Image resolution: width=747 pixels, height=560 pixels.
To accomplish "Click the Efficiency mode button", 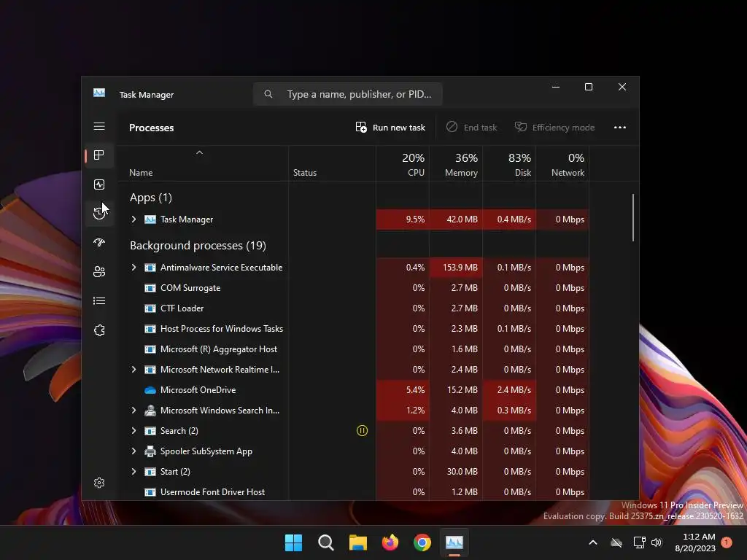I will click(554, 127).
